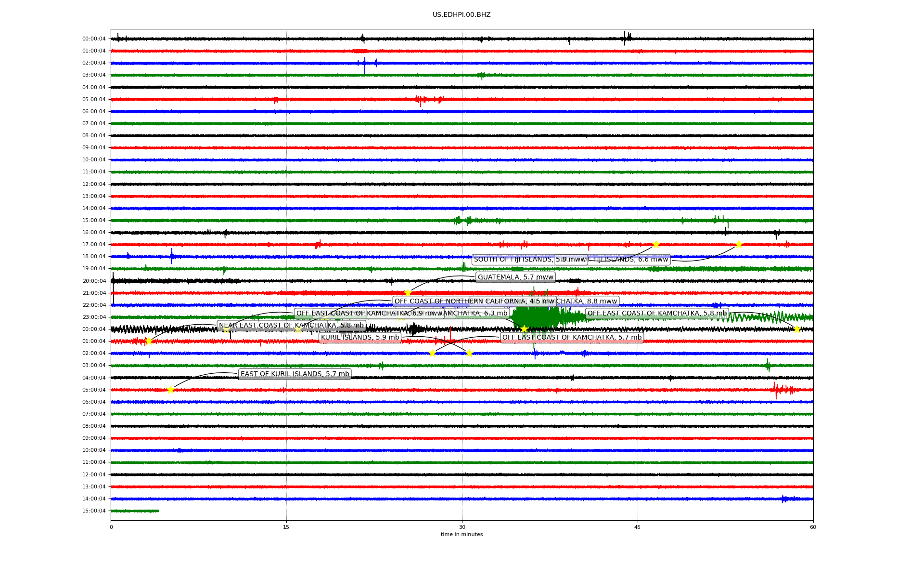924x578 pixels.
Task: Click the star linked to Off East Coast Kamchatka 5.8 mb
Action: pos(796,329)
